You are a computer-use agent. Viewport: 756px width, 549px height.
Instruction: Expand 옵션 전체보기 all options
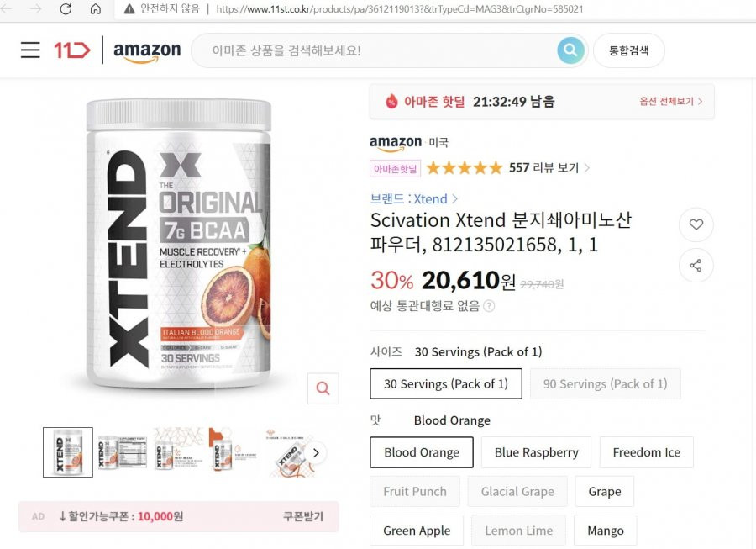pos(670,102)
